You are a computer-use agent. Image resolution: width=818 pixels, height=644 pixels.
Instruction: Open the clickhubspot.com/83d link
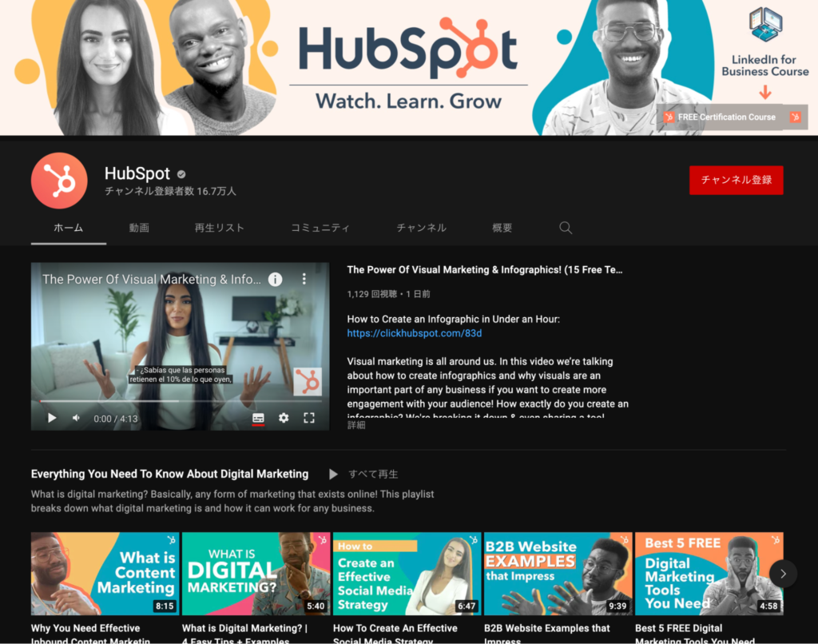(415, 333)
